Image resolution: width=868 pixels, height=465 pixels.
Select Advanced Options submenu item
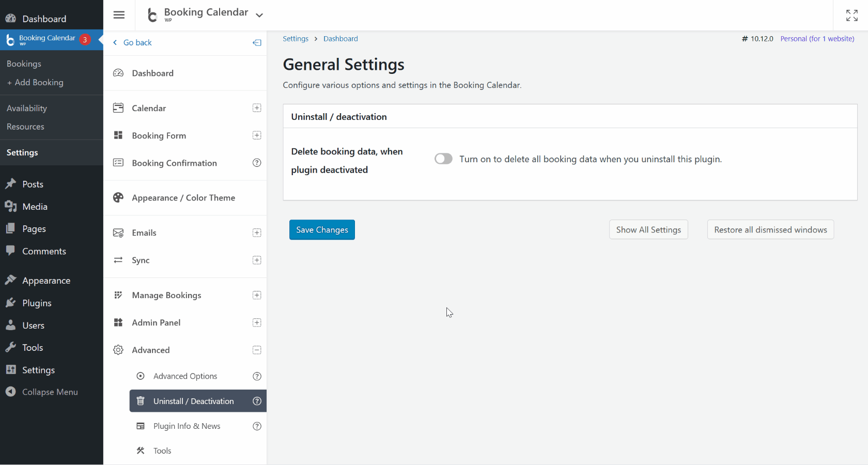pos(185,376)
